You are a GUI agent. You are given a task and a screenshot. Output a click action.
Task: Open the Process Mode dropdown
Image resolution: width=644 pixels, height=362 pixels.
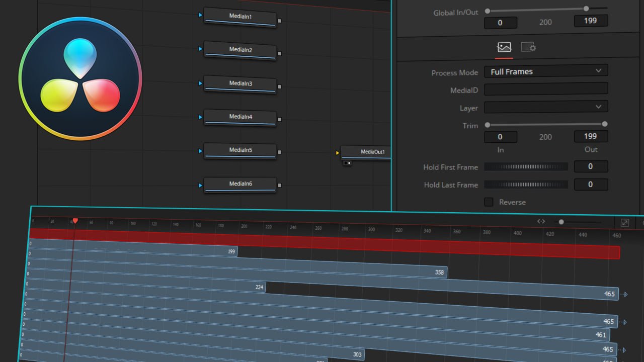[546, 71]
